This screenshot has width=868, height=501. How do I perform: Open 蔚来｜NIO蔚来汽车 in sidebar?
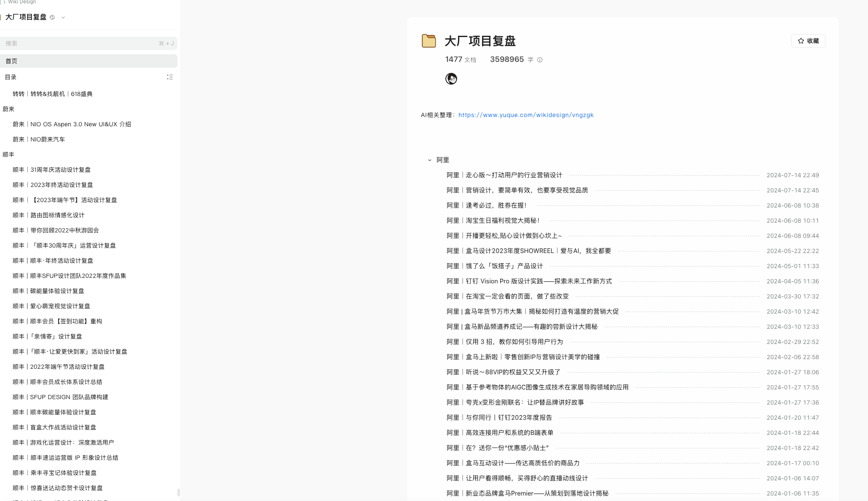(39, 139)
